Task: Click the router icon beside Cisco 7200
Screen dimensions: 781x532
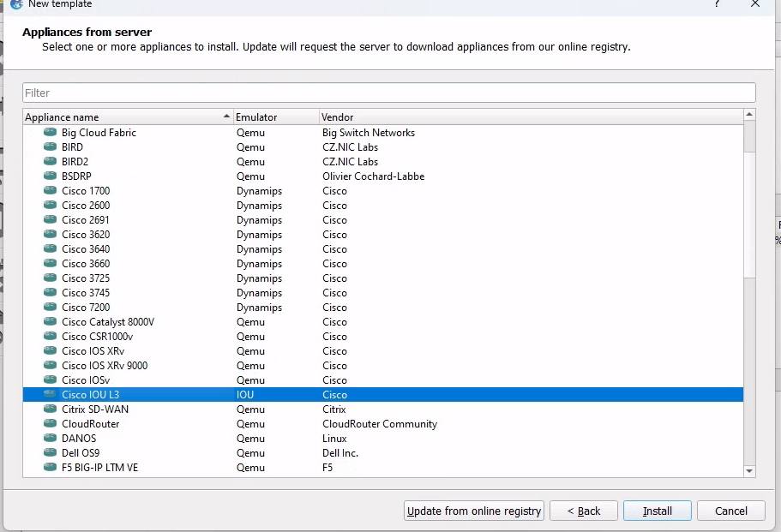Action: tap(50, 308)
